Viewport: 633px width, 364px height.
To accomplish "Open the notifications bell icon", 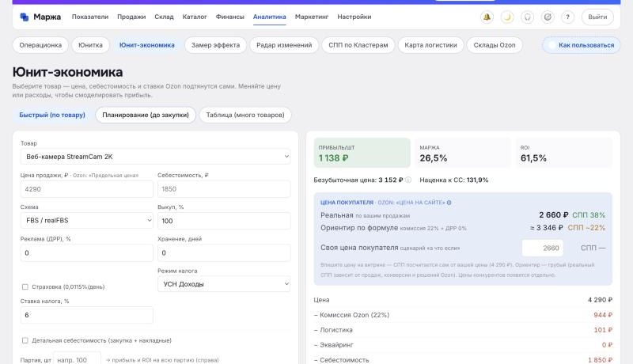I will click(x=487, y=17).
